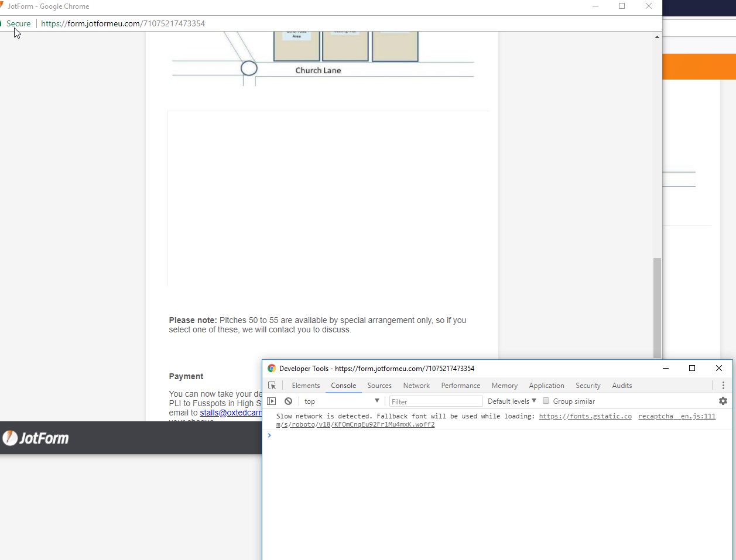
Task: Click the Chrome icon in DevTools title bar
Action: click(271, 368)
